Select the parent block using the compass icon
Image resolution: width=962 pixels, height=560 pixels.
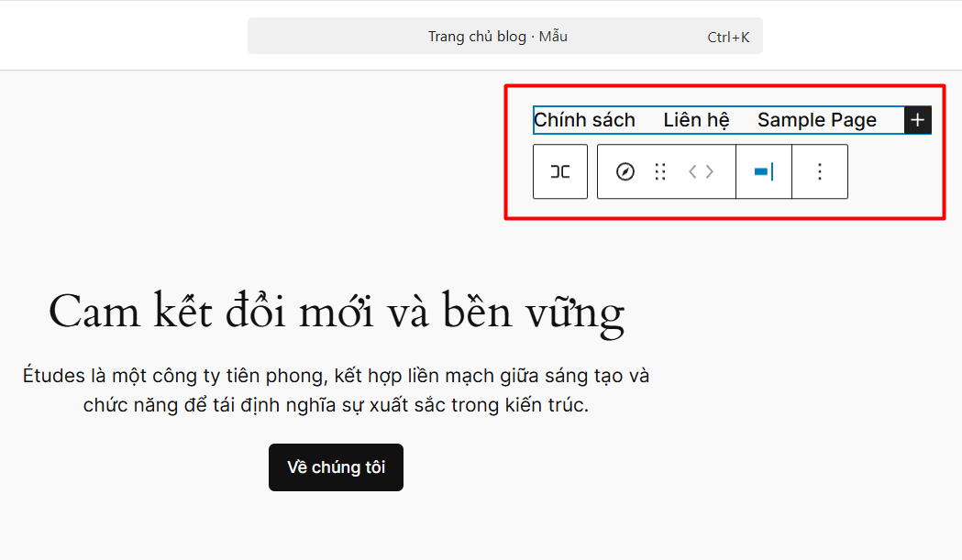point(624,171)
